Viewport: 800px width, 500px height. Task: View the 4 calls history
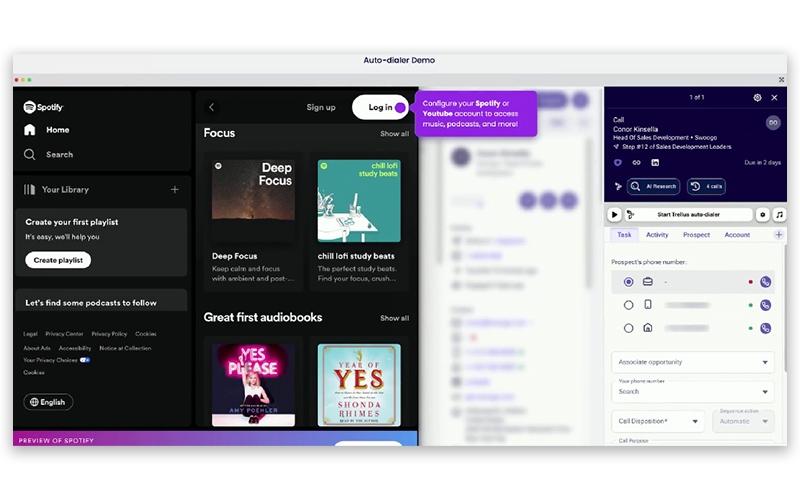point(707,186)
